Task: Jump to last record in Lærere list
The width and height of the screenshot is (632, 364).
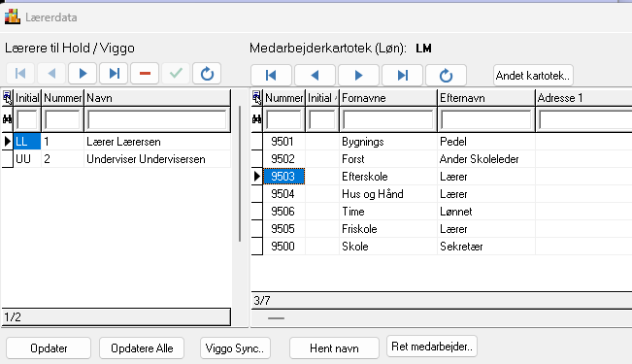Action: coord(114,74)
